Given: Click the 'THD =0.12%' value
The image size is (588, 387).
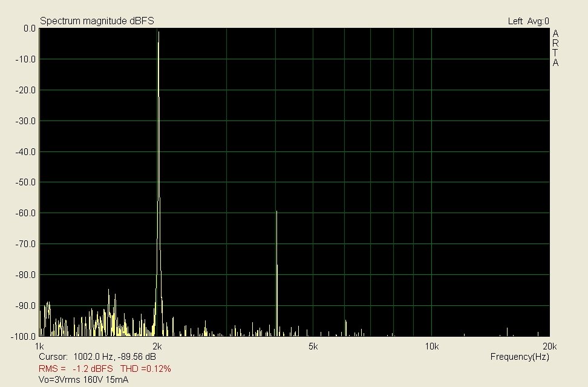Looking at the screenshot, I should (x=146, y=369).
